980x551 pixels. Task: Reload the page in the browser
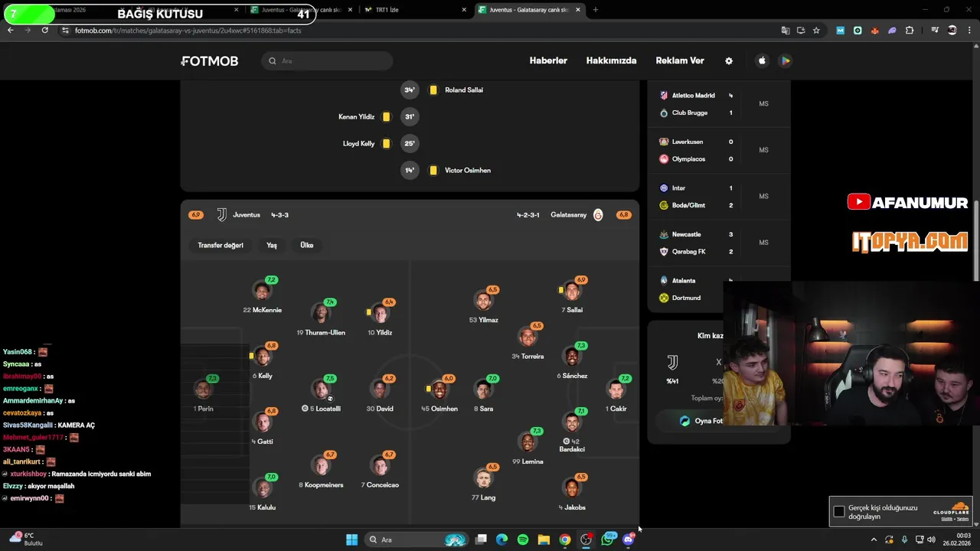point(45,31)
